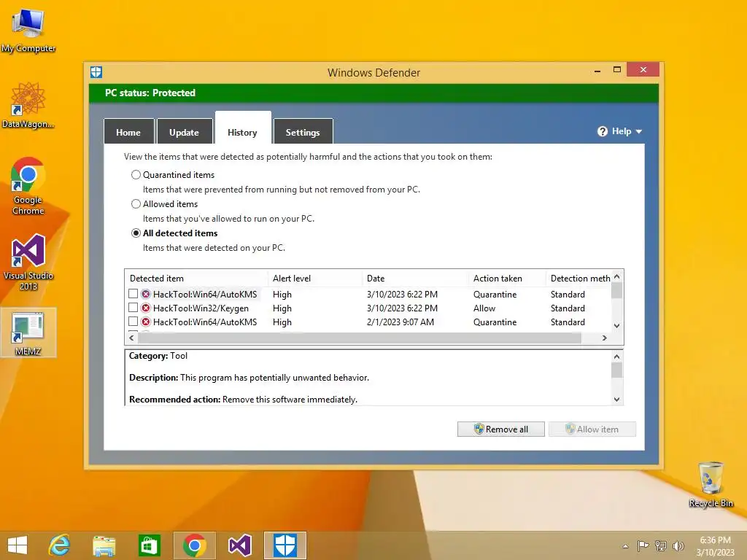Select the Allowed items radio button
Viewport: 747px width, 560px height.
pos(136,204)
